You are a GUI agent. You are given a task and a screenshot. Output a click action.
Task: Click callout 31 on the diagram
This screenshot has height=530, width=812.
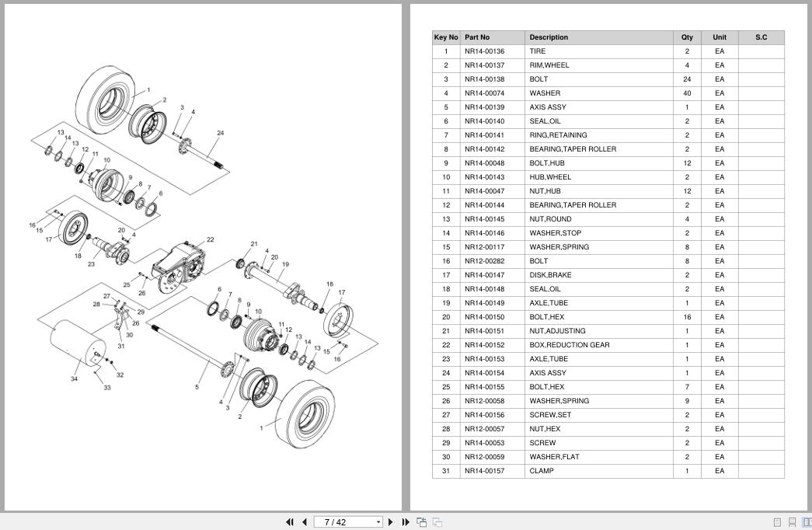click(x=120, y=346)
